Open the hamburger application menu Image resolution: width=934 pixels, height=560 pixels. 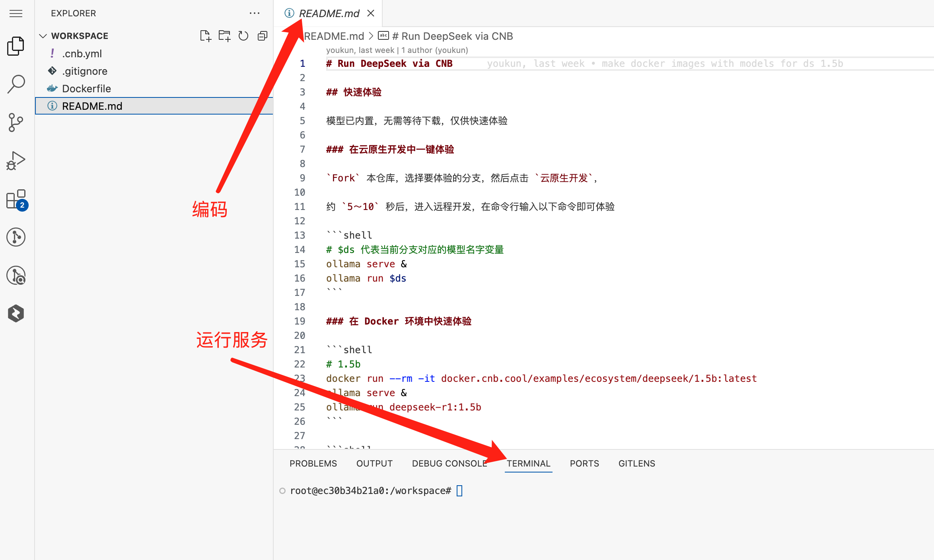(x=16, y=14)
